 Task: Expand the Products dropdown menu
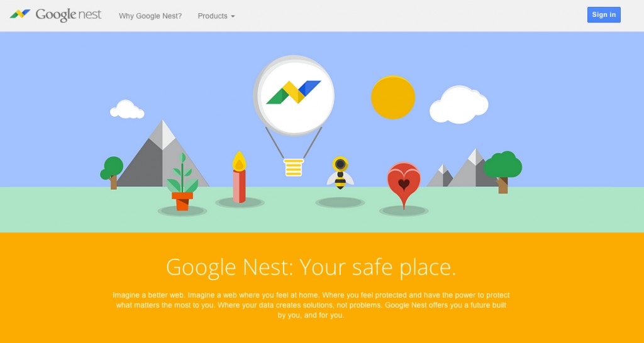(216, 16)
